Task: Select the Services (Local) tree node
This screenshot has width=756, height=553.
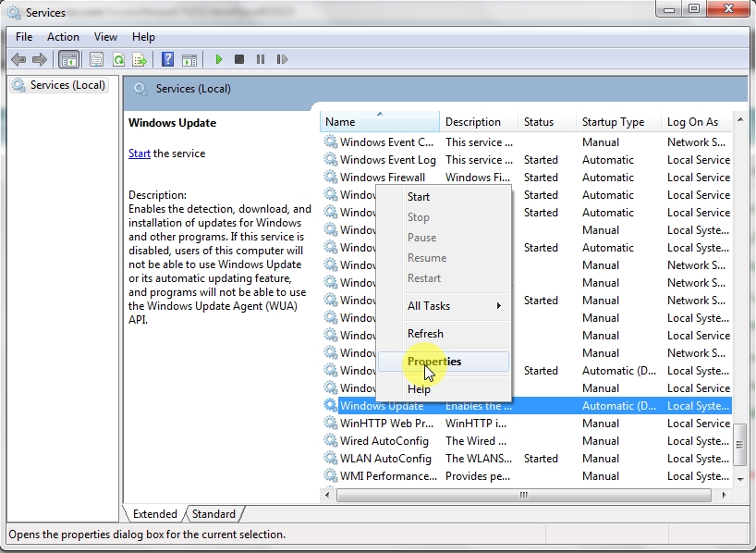Action: click(59, 85)
